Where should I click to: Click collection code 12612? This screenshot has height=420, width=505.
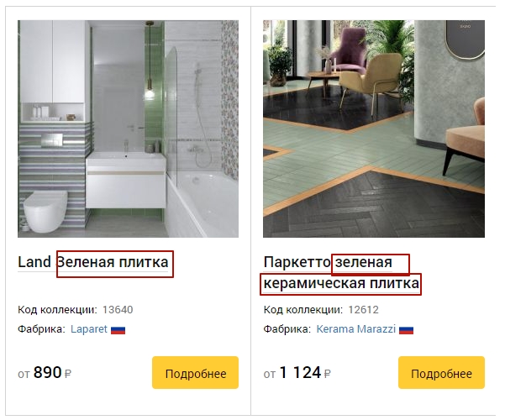[x=363, y=310]
